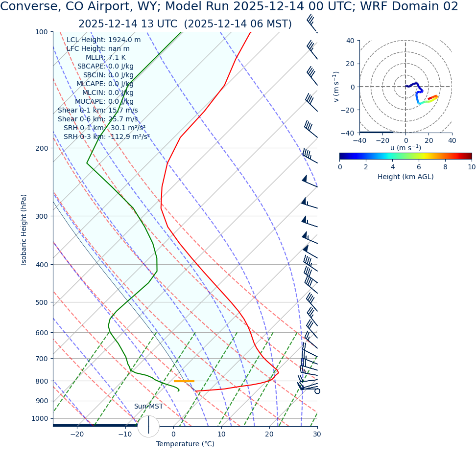Click the Height (km AGL) colorbar label
476x458 pixels.
pos(405,177)
